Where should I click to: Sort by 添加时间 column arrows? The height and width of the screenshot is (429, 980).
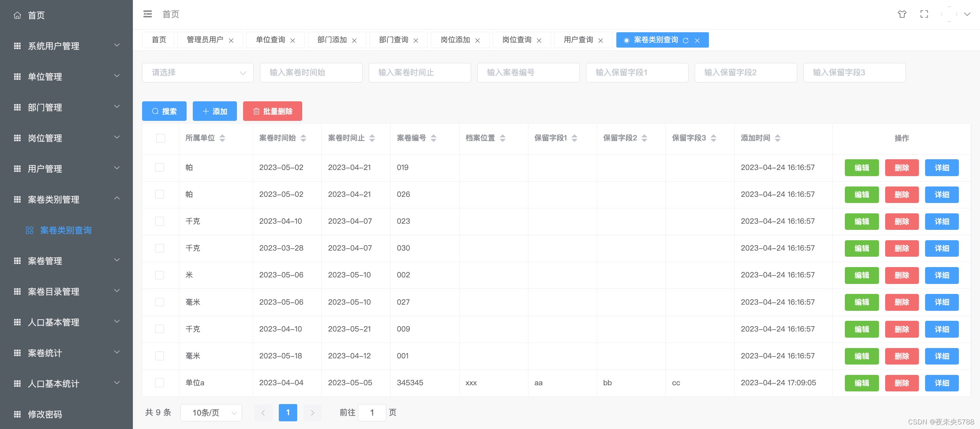click(x=778, y=138)
